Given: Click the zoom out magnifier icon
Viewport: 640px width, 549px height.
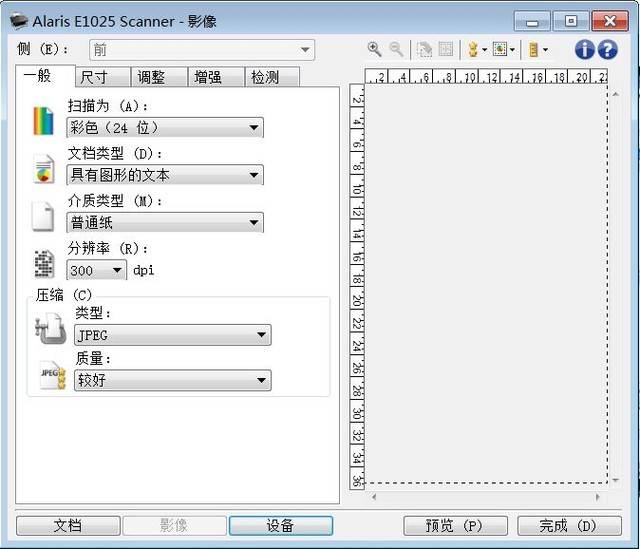Looking at the screenshot, I should (x=396, y=49).
